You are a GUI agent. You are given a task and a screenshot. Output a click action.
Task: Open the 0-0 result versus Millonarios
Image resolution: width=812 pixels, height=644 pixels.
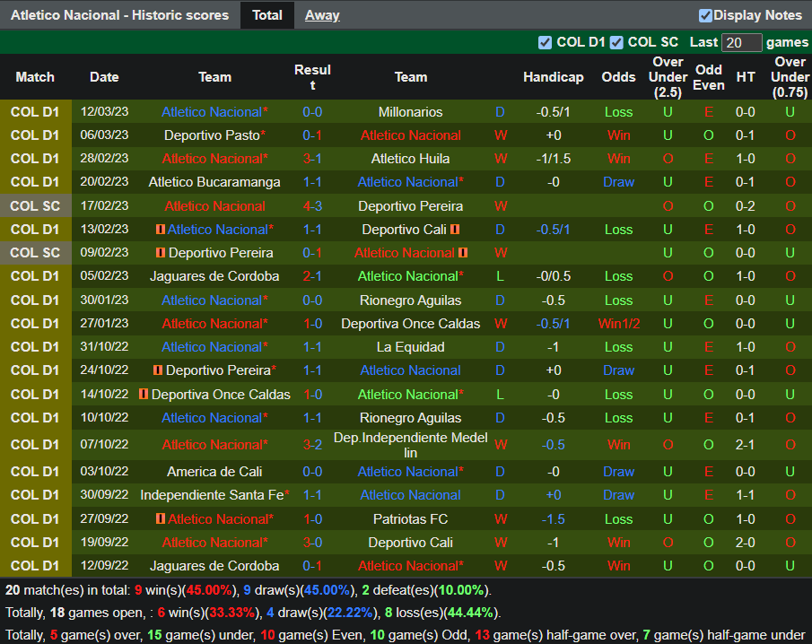[312, 112]
